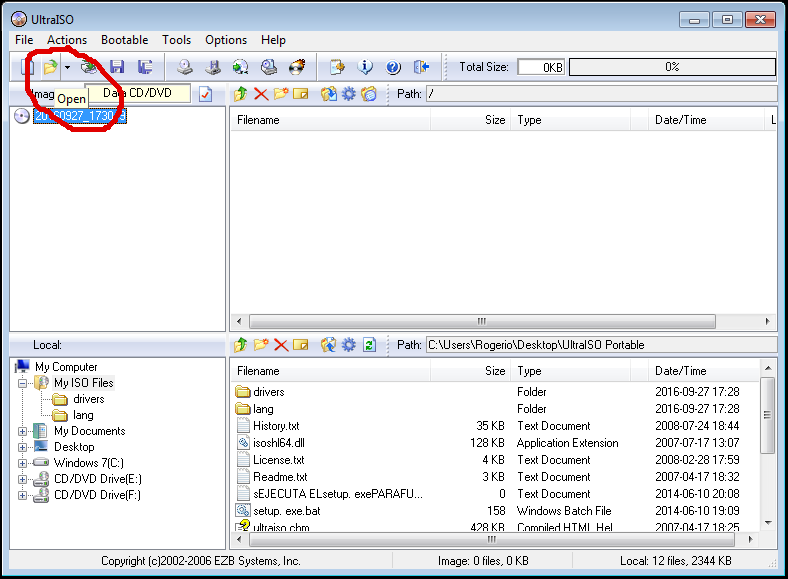Select License.txt in local file list
The width and height of the screenshot is (788, 579).
pos(278,460)
